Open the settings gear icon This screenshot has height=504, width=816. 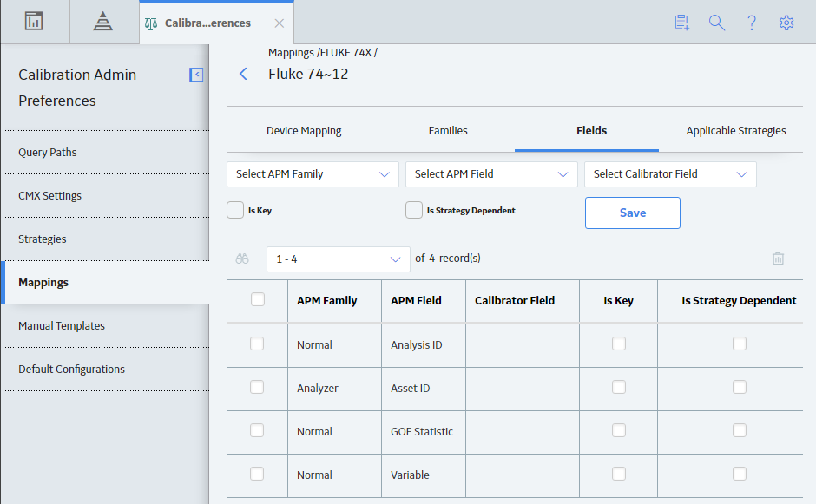point(786,23)
